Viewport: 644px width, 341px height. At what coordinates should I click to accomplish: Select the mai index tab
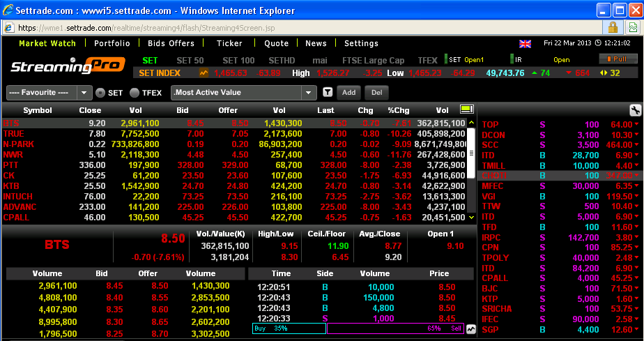coord(319,61)
